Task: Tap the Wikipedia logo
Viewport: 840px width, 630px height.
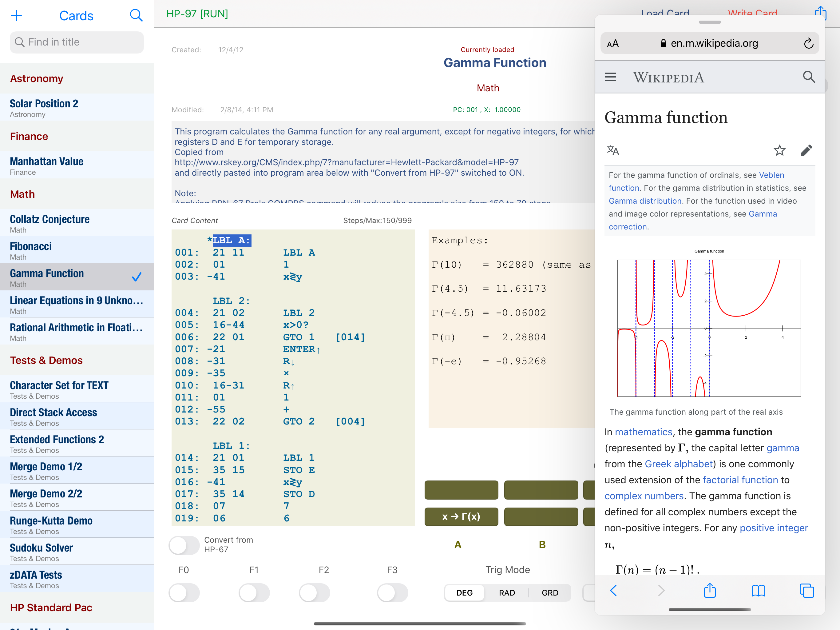Action: pyautogui.click(x=668, y=77)
